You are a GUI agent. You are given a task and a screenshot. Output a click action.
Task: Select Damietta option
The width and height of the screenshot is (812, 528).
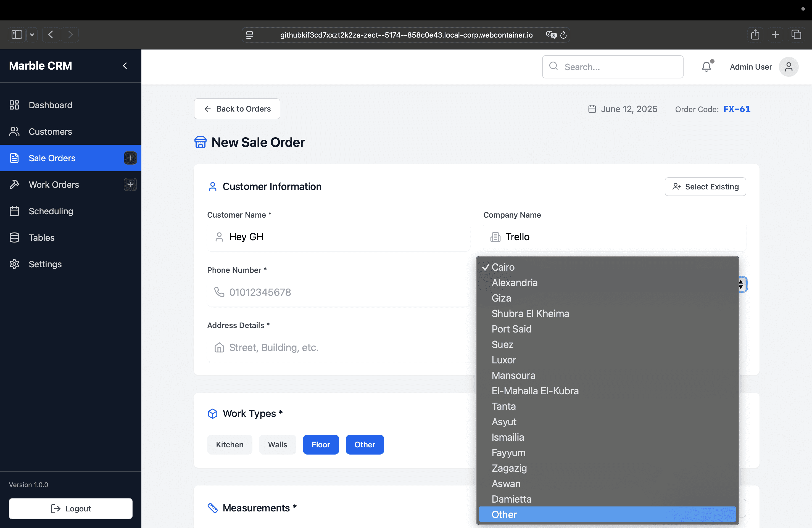(x=607, y=499)
